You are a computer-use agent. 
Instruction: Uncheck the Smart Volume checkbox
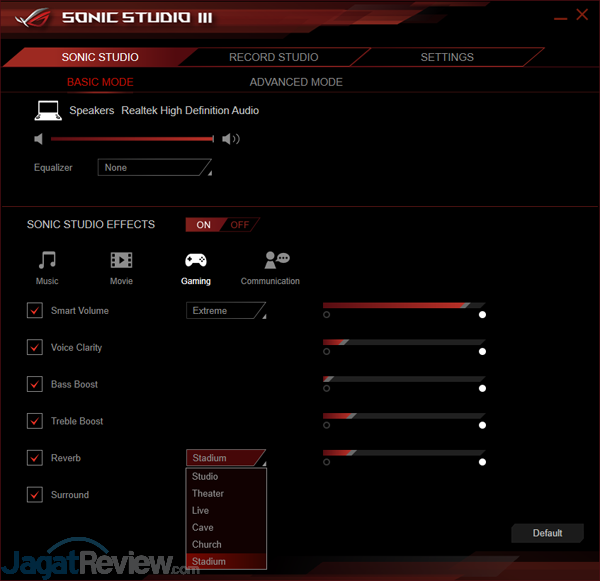click(x=35, y=310)
